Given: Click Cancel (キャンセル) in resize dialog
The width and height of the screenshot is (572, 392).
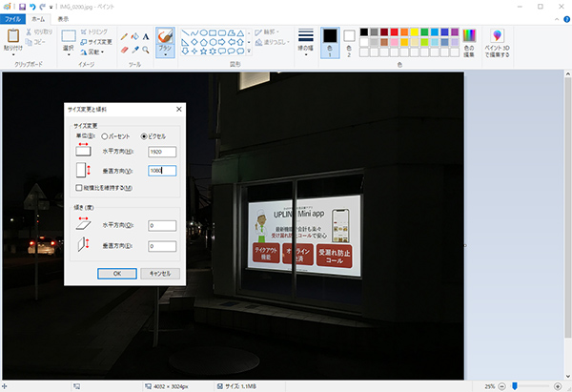Looking at the screenshot, I should 160,274.
